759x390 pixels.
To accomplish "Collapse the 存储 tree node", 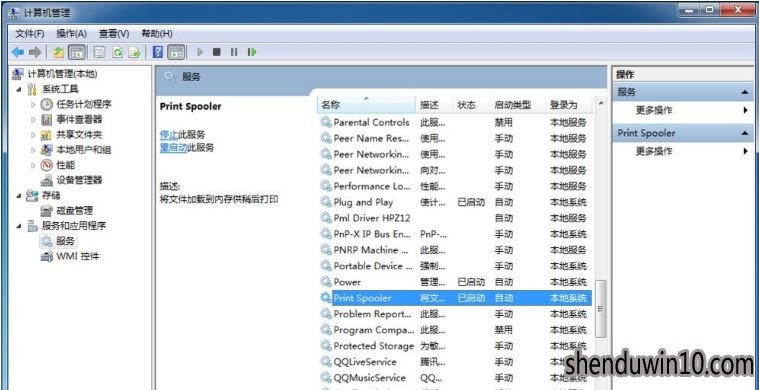I will 19,195.
